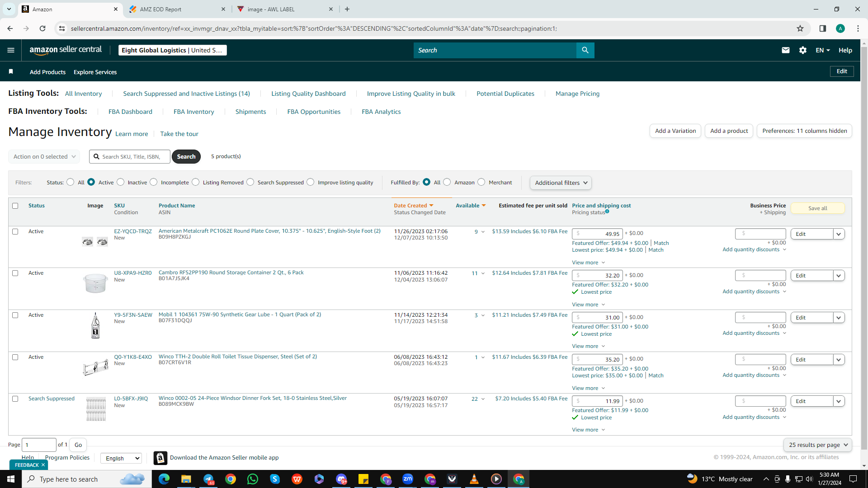868x488 pixels.
Task: Select Search Suppressed status filter
Action: point(250,182)
